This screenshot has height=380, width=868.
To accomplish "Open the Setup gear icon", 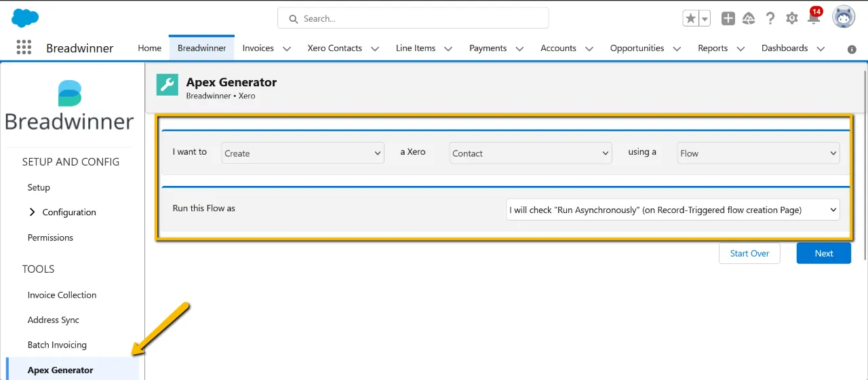I will (x=792, y=18).
